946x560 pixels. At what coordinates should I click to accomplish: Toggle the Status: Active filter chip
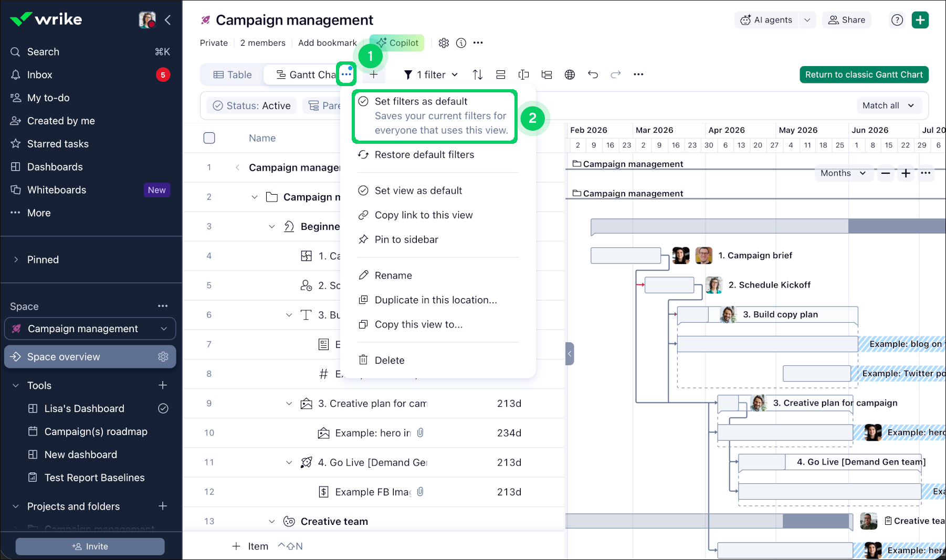[252, 105]
